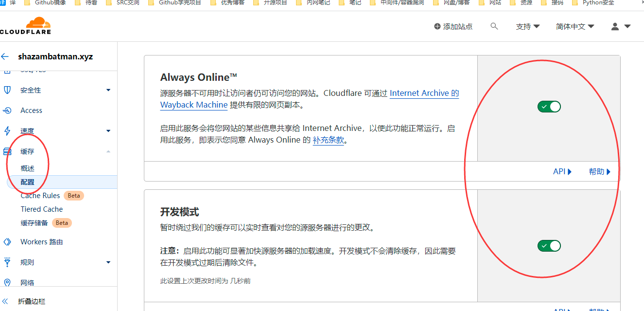Open the 优秀博客 bookmark folder
Viewport: 644px width, 311px height.
click(227, 3)
